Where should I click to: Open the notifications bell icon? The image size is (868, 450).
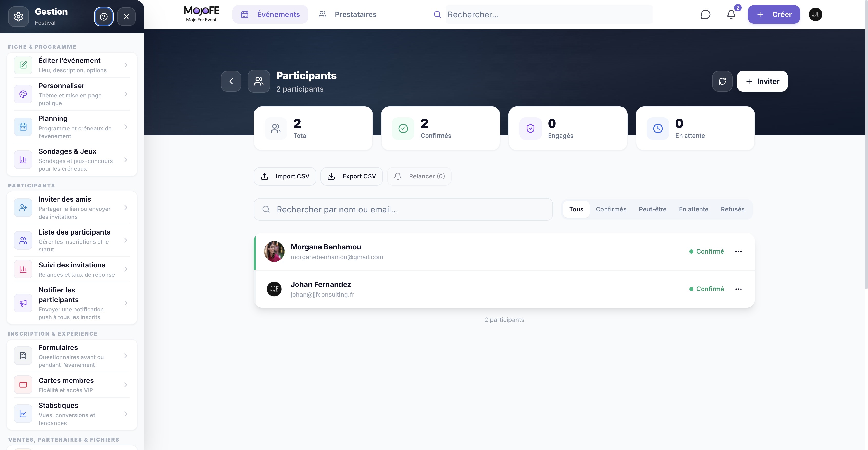click(x=731, y=14)
